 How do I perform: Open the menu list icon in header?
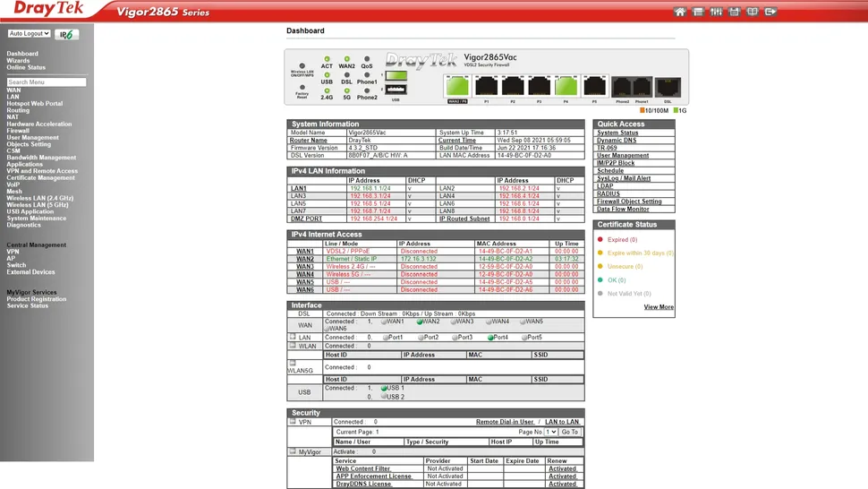coord(698,12)
